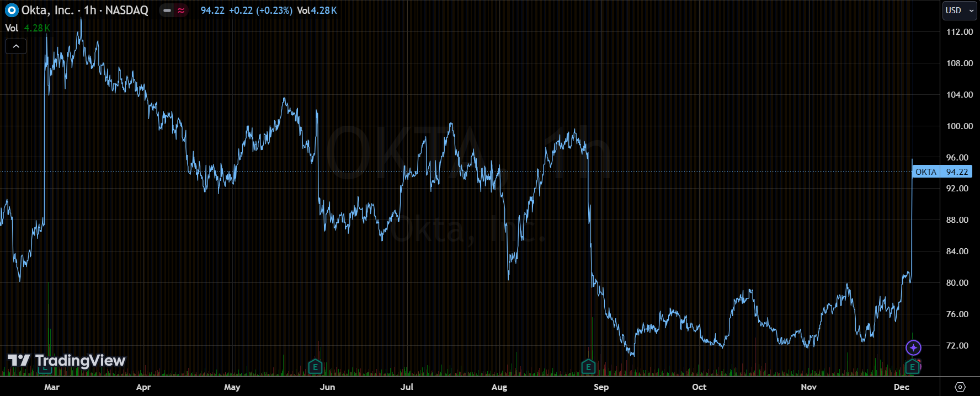980x396 pixels.
Task: Open the December earnings E marker
Action: (912, 366)
